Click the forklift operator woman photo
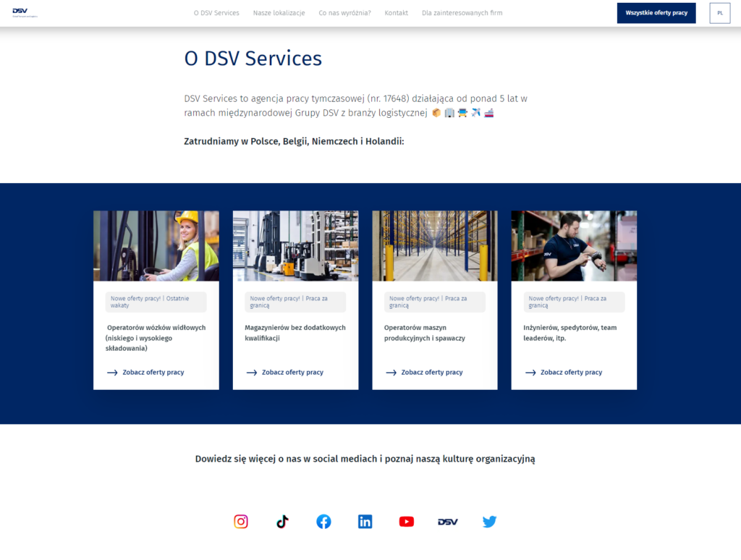741x560 pixels. click(156, 246)
